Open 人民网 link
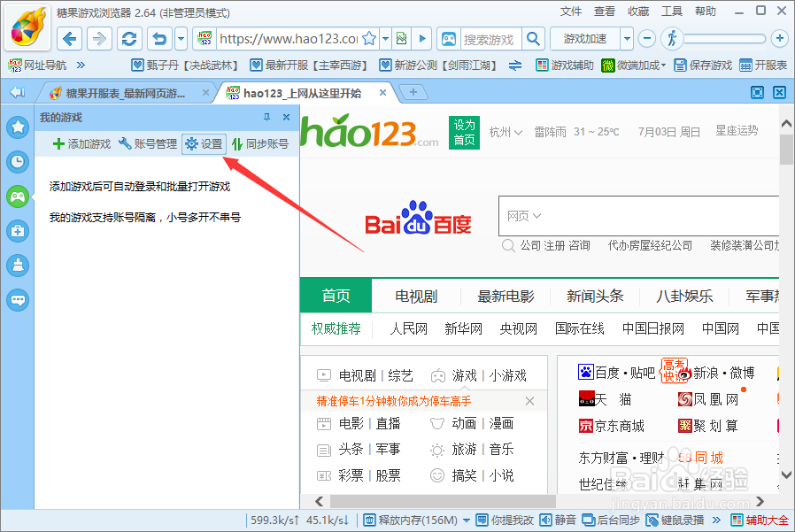 click(409, 328)
